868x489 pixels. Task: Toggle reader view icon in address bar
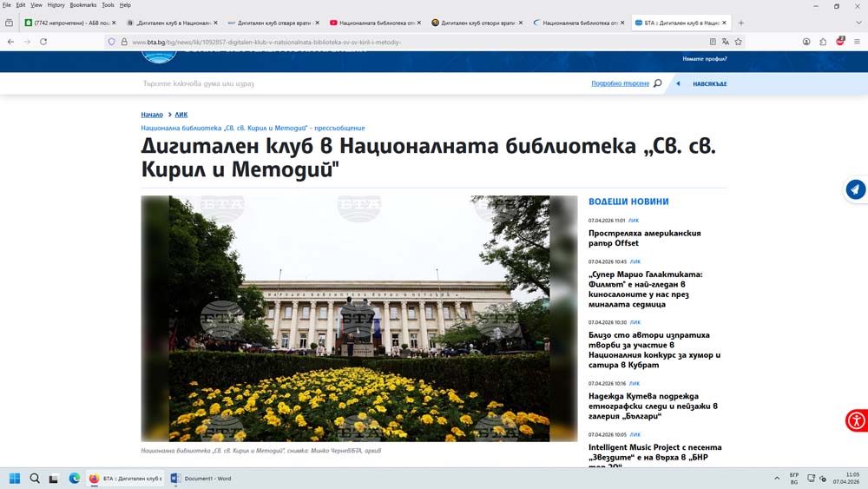(713, 42)
